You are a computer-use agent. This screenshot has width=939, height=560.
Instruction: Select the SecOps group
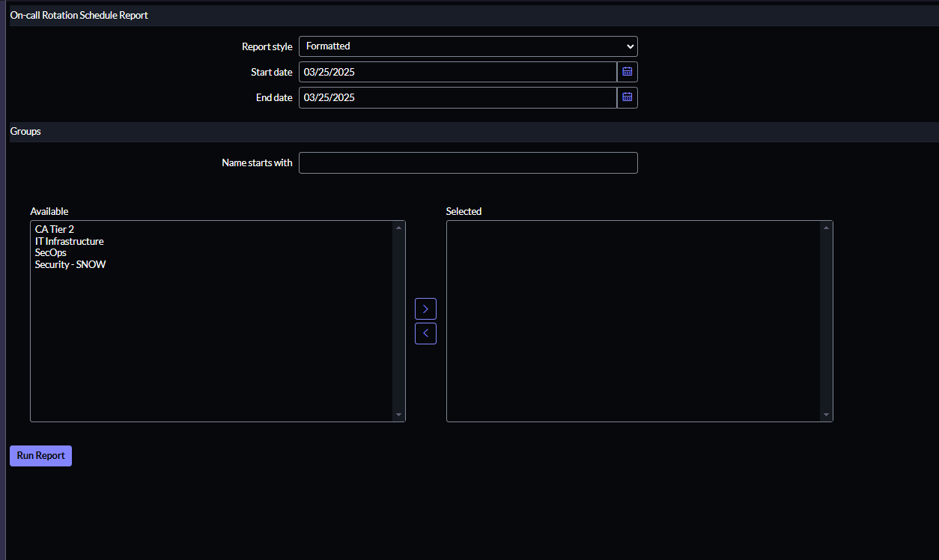pyautogui.click(x=51, y=252)
